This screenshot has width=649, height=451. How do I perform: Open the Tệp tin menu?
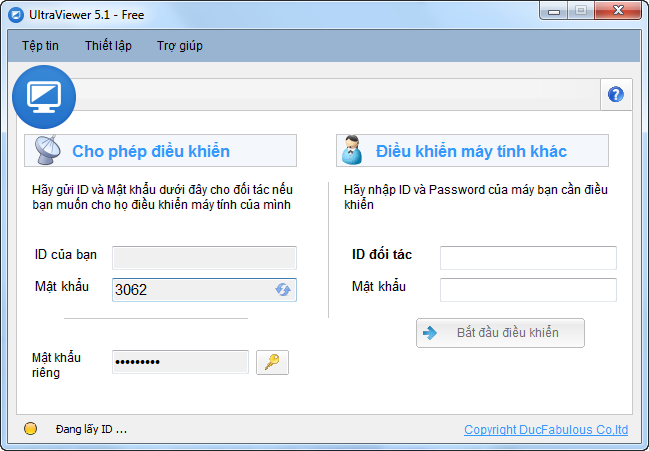tap(40, 46)
